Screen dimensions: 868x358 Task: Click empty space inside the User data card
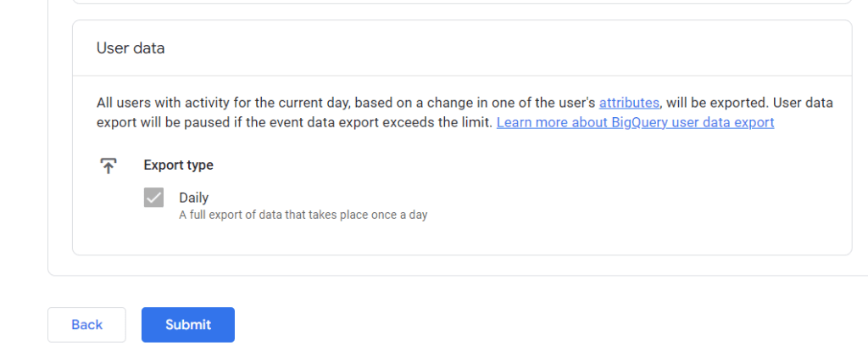pos(609,210)
